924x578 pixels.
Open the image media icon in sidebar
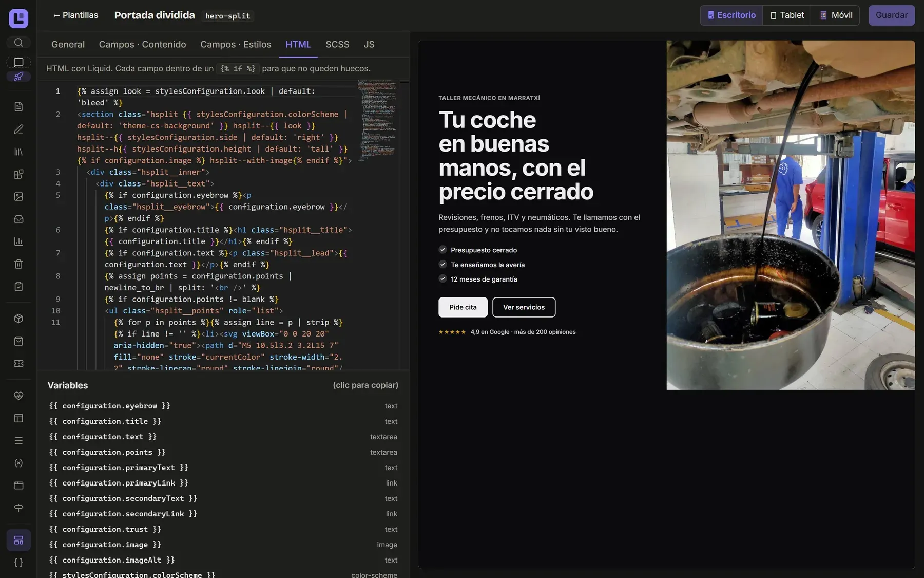[x=18, y=196]
